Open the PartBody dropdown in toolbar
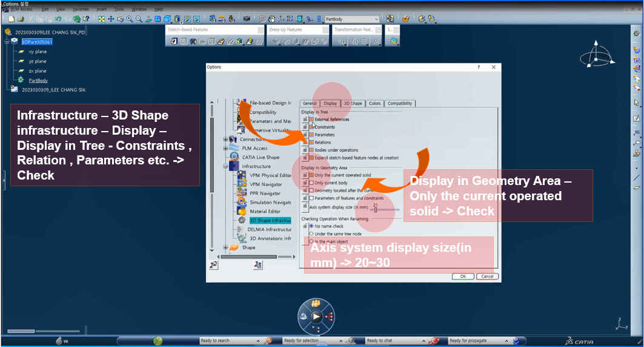This screenshot has width=644, height=347. [x=377, y=19]
